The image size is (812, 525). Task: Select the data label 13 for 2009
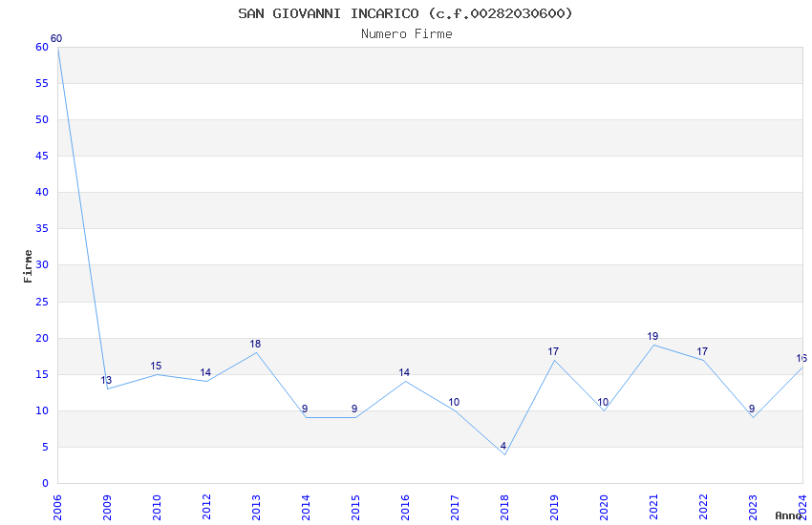[x=106, y=380]
